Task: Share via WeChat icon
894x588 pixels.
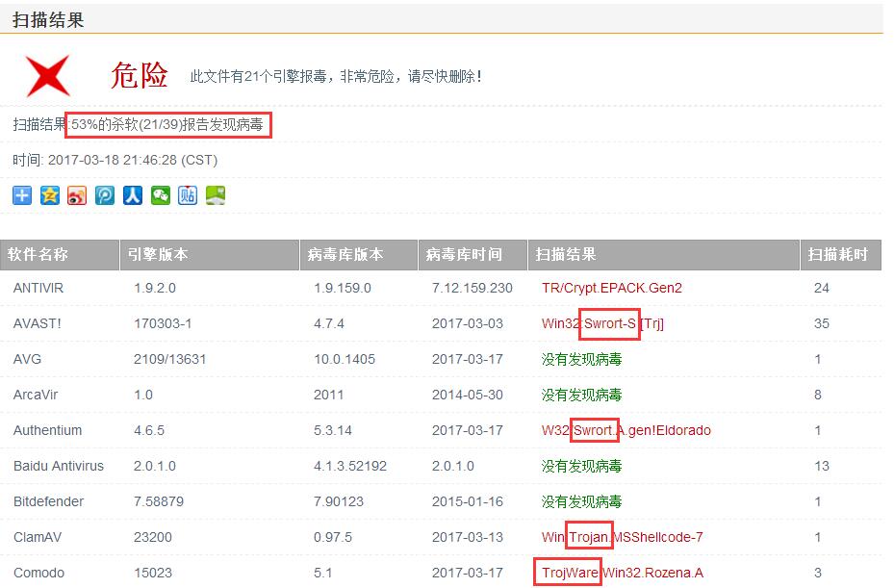Action: (x=160, y=195)
